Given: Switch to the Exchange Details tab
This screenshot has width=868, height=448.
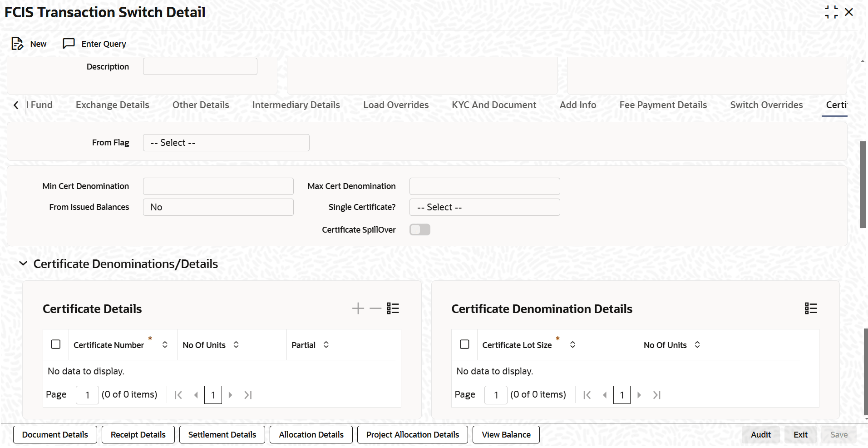Looking at the screenshot, I should 113,105.
